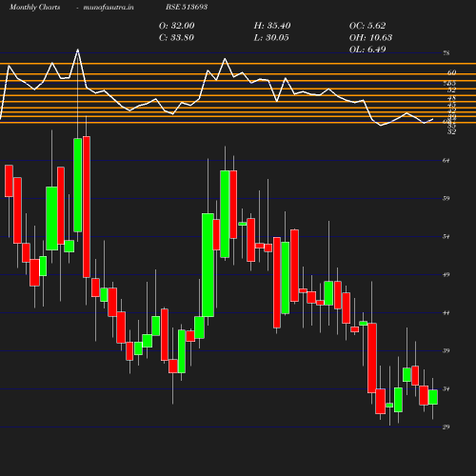Select the high price H: 35.40

click(272, 26)
